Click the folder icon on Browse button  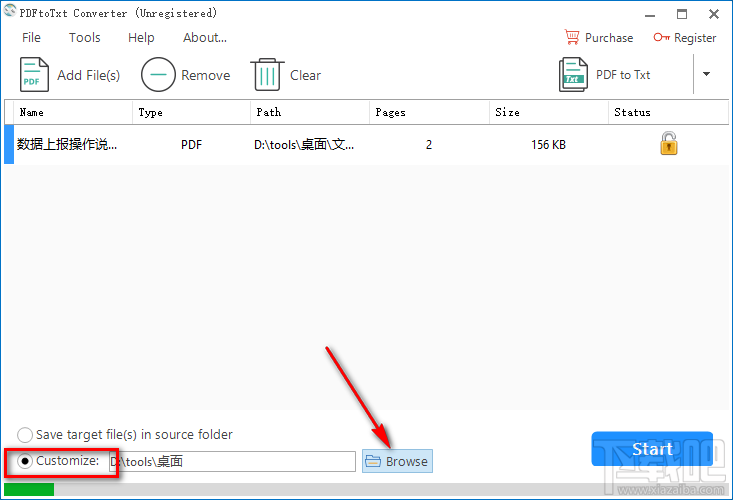tap(373, 461)
